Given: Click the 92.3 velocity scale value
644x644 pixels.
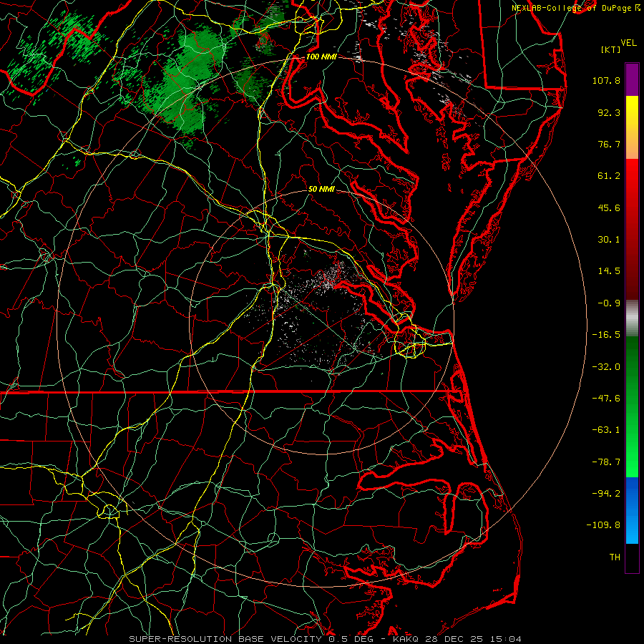Looking at the screenshot, I should (609, 112).
